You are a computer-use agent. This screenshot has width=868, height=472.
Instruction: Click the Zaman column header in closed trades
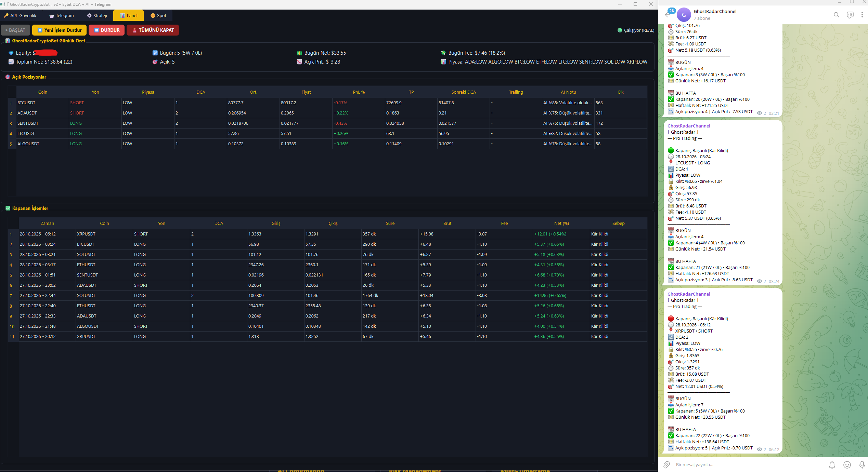click(x=47, y=223)
